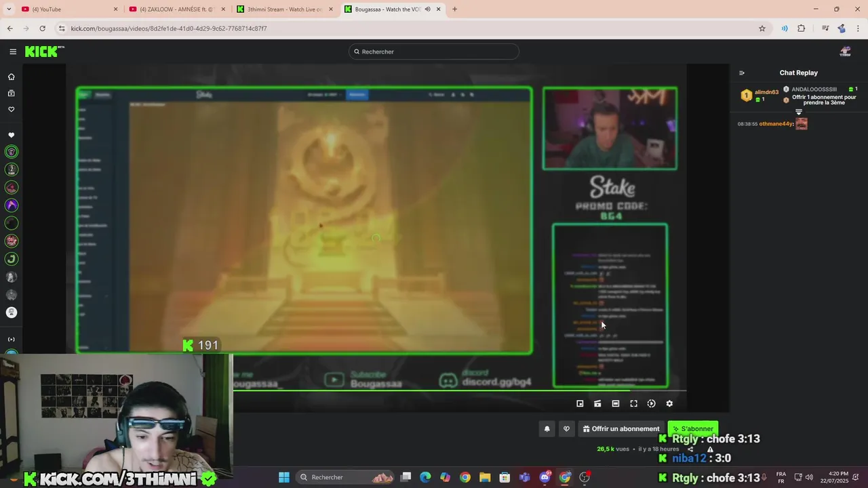
Task: Toggle theater mode in the player
Action: 616,403
